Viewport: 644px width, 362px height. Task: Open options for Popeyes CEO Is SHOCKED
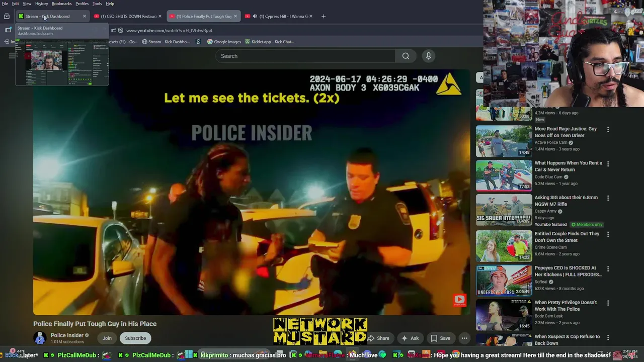pos(608,268)
